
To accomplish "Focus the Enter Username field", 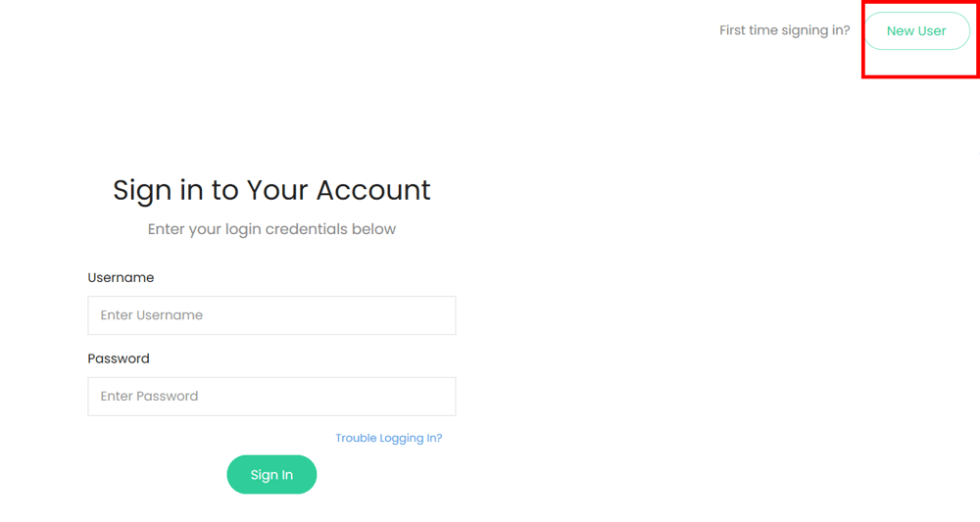I will coord(271,315).
